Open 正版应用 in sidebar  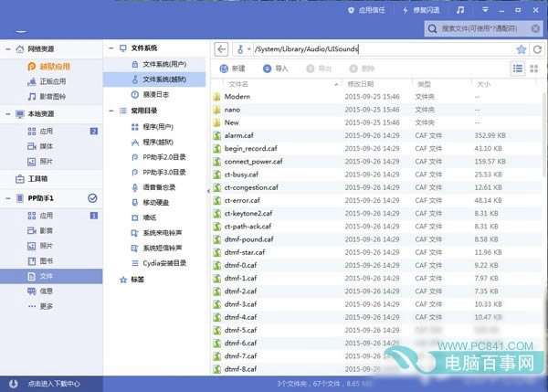tap(47, 81)
